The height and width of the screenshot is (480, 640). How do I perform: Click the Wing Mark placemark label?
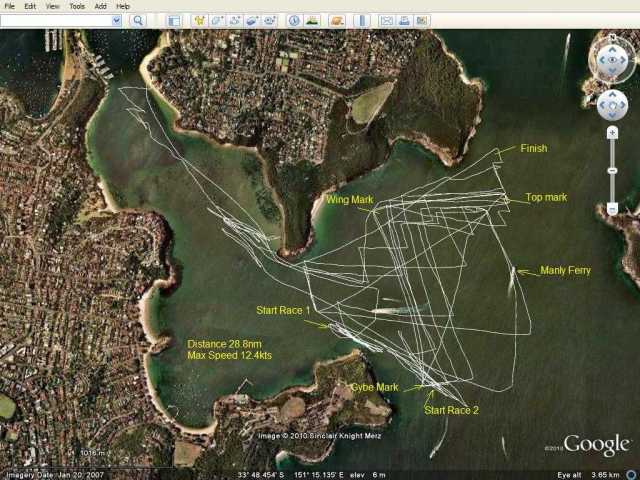pos(350,200)
